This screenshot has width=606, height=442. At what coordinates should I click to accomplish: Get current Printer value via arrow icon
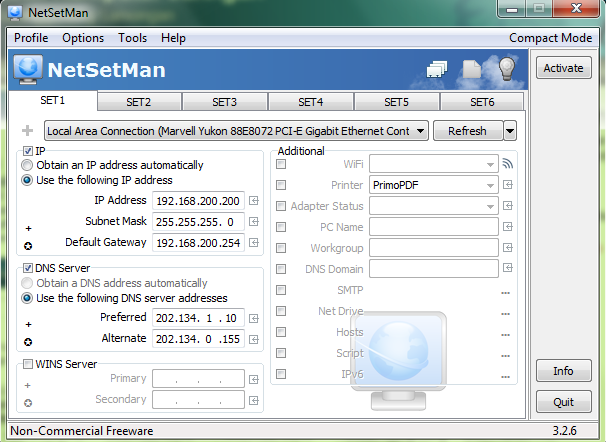[508, 185]
